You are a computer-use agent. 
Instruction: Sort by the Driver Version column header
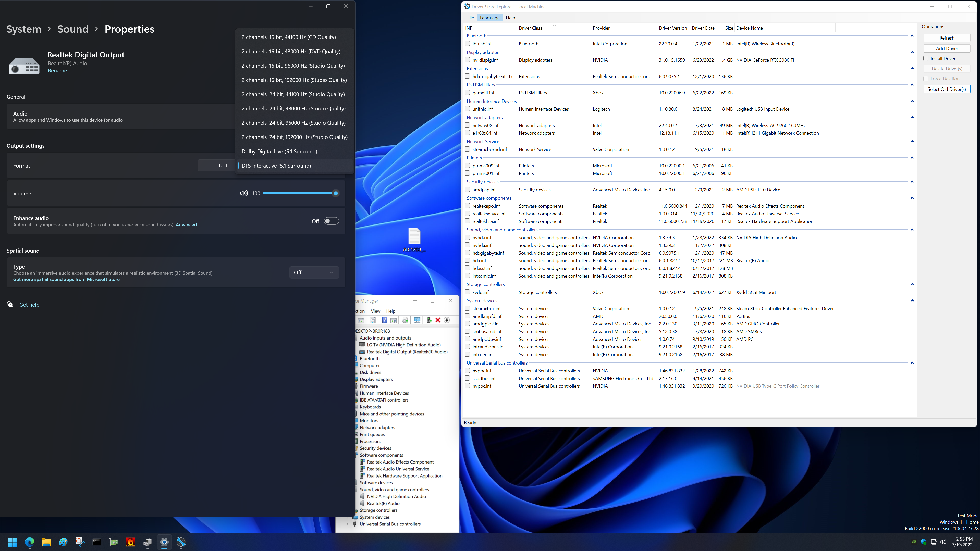(673, 28)
